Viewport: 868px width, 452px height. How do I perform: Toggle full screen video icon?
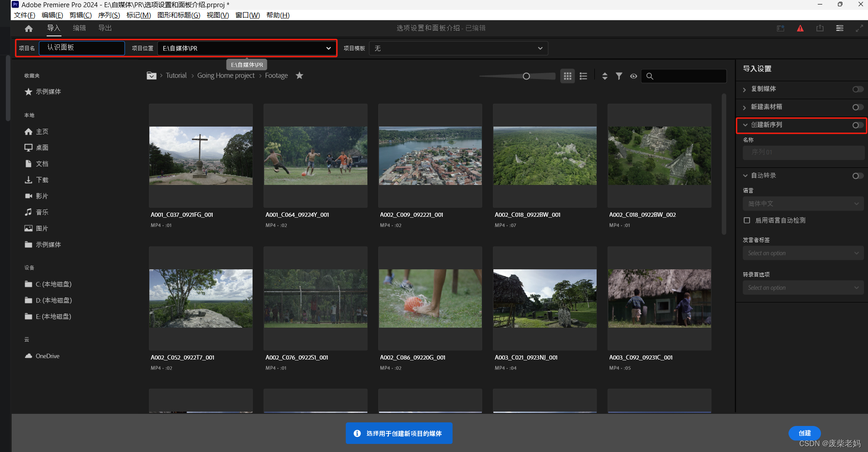(x=859, y=28)
